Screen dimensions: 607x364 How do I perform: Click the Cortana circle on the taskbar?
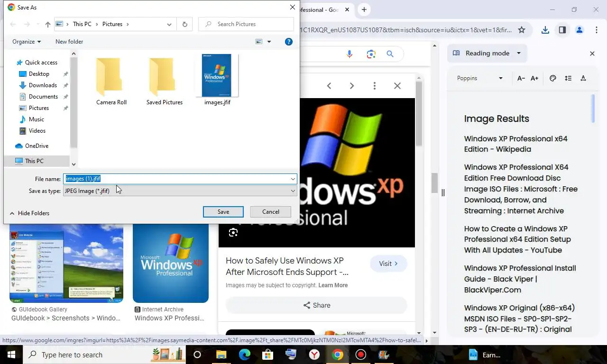coord(197,355)
